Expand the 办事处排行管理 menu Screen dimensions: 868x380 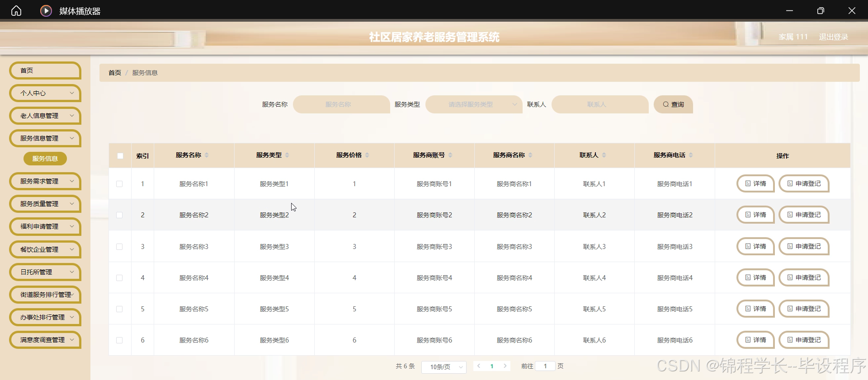point(45,317)
